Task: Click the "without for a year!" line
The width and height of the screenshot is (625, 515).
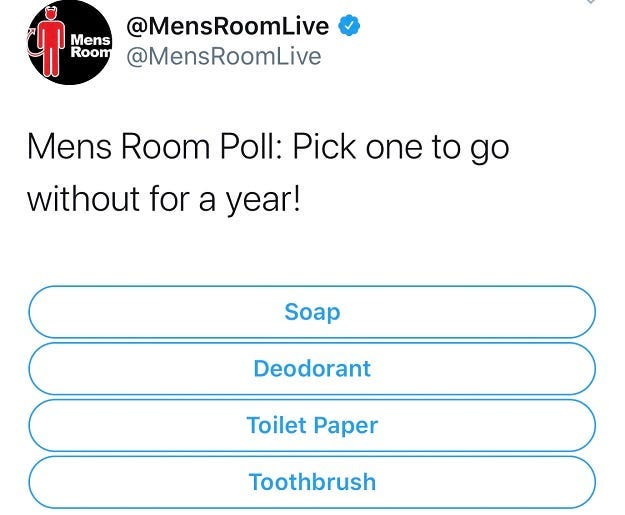Action: 162,196
